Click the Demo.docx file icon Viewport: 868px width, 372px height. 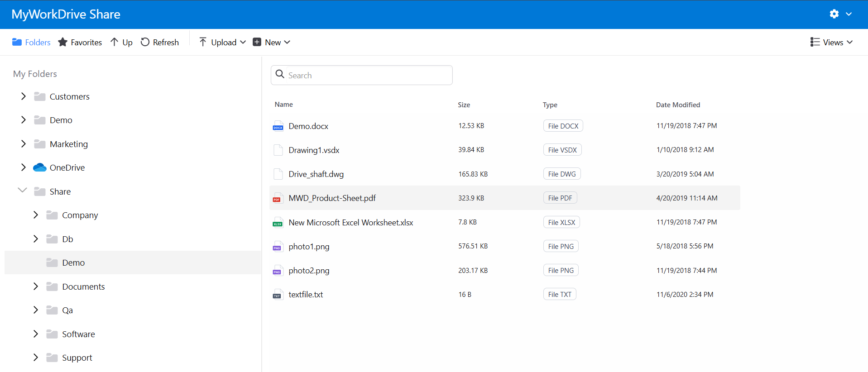tap(278, 126)
